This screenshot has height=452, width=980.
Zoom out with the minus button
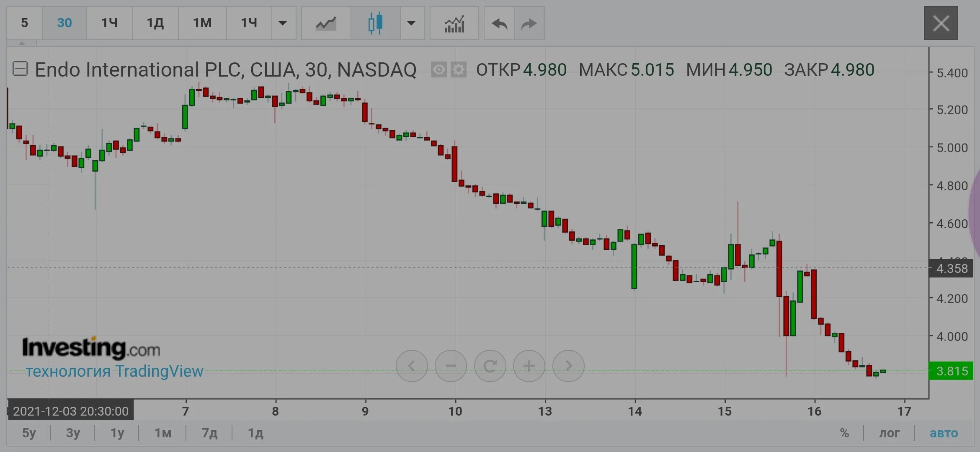(x=451, y=366)
